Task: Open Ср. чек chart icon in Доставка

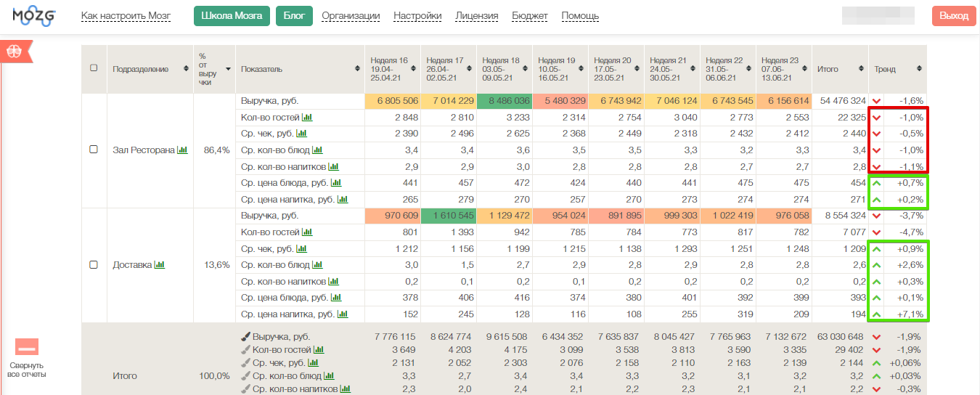Action: [x=301, y=249]
